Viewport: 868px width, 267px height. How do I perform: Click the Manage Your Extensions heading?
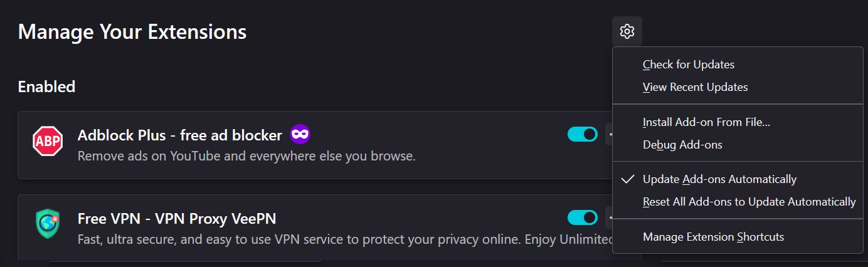[x=132, y=31]
